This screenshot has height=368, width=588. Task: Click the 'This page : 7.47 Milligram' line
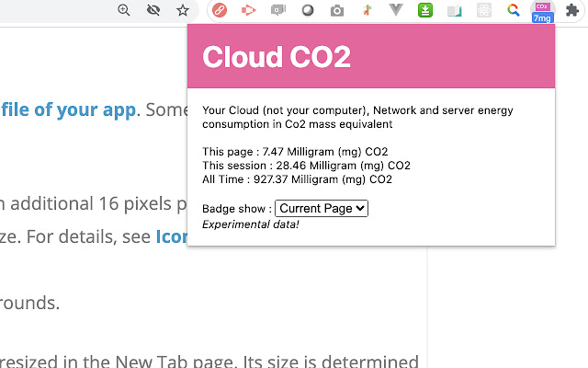tap(295, 152)
